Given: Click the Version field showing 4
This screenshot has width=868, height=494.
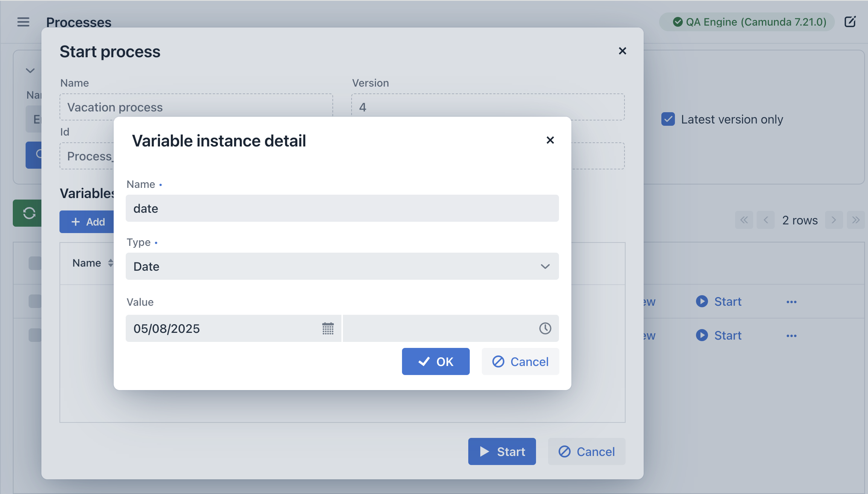Looking at the screenshot, I should (x=488, y=107).
